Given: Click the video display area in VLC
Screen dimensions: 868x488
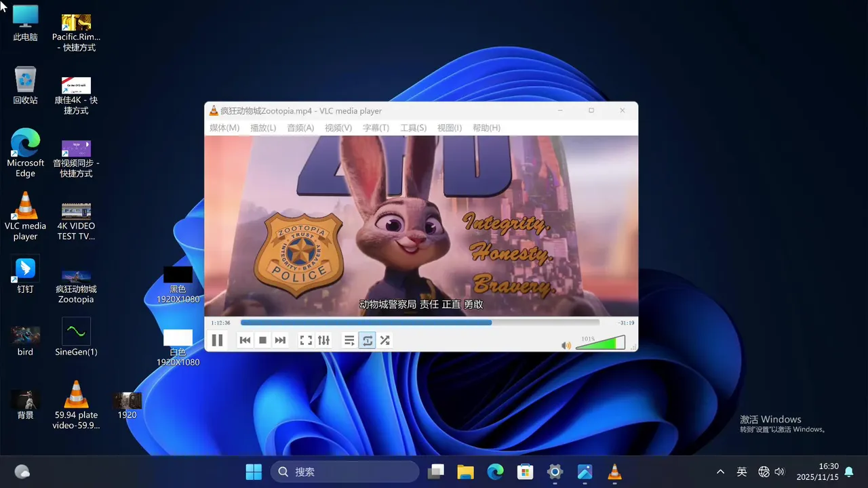Looking at the screenshot, I should point(421,226).
